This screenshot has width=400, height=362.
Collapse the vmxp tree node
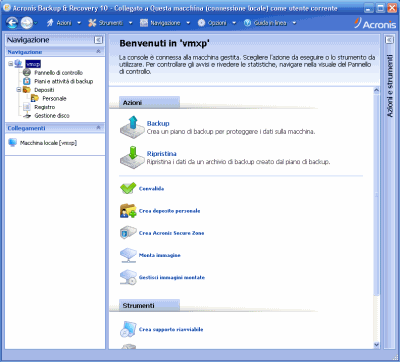[11, 64]
